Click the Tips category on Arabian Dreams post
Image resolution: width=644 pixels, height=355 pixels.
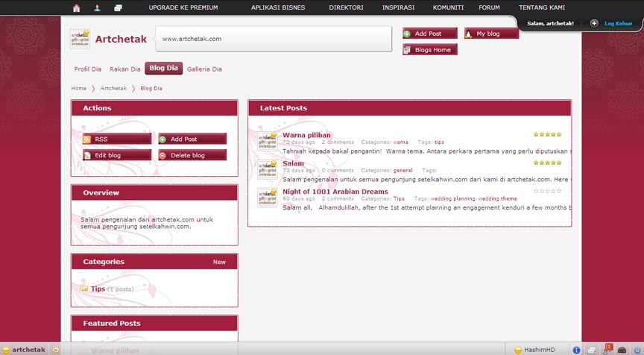tap(399, 198)
